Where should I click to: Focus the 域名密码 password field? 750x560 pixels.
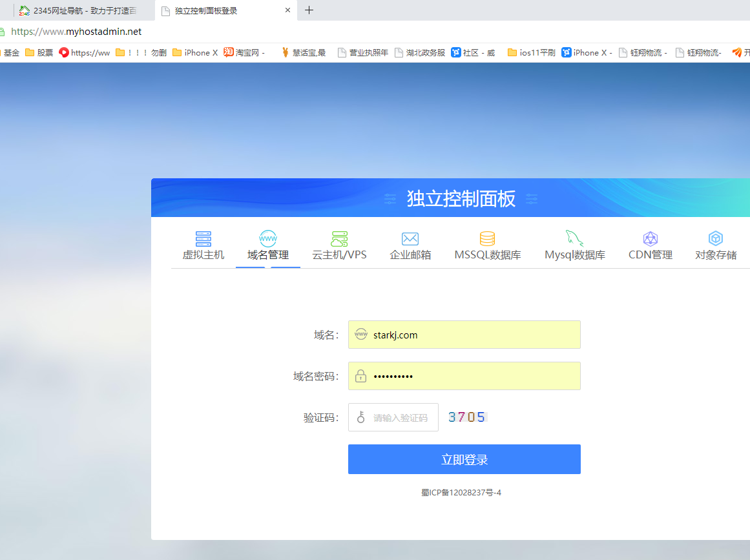(472, 376)
